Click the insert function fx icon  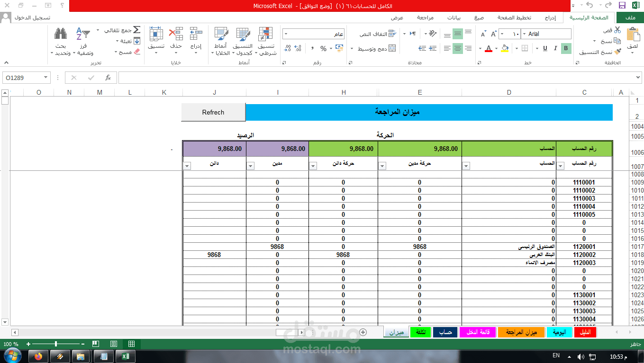(x=108, y=78)
